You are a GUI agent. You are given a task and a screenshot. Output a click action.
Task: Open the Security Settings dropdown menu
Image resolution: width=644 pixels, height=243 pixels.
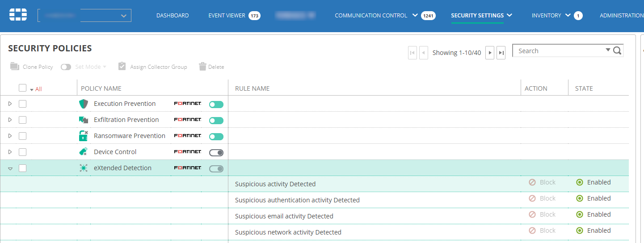click(481, 15)
